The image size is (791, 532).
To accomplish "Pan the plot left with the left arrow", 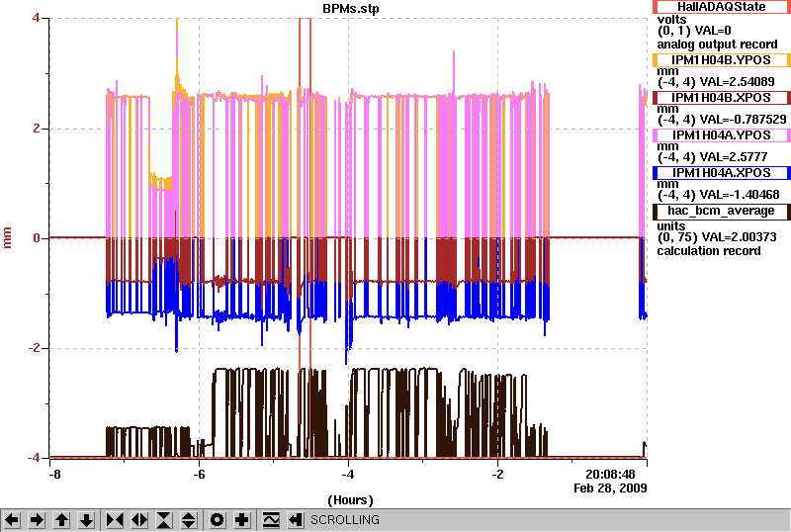I will 12,520.
